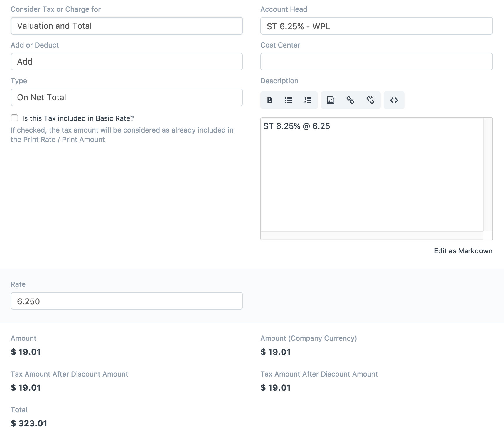
Task: Expand the 'Add or Deduct' dropdown
Action: click(127, 62)
